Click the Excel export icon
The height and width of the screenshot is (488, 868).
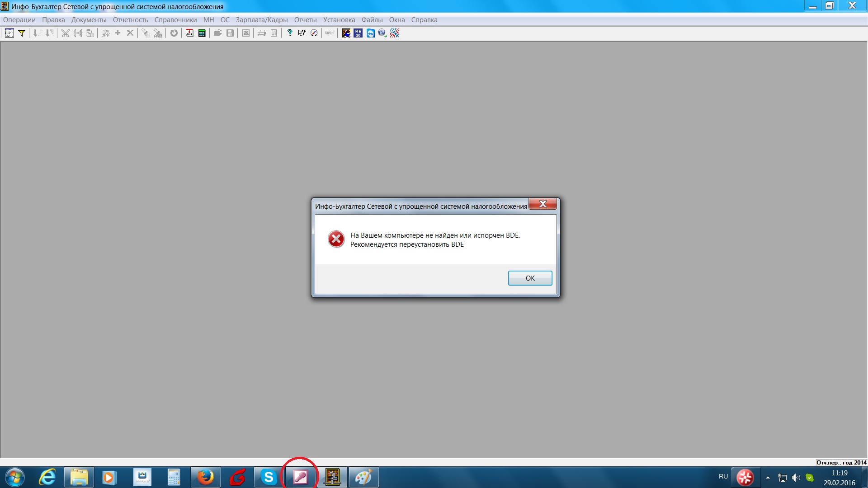(x=245, y=33)
